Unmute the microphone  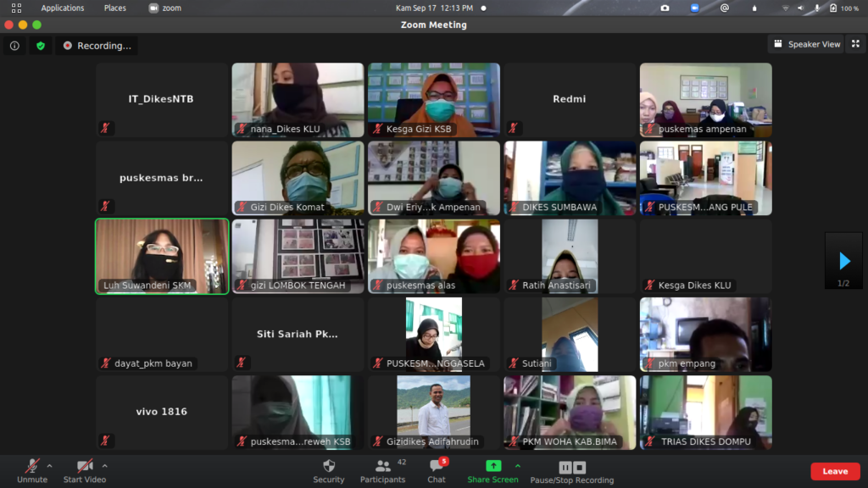tap(32, 467)
